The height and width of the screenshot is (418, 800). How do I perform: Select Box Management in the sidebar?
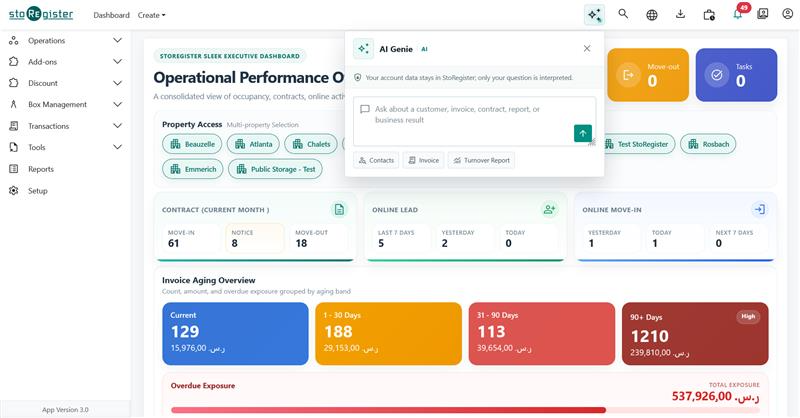[x=57, y=104]
